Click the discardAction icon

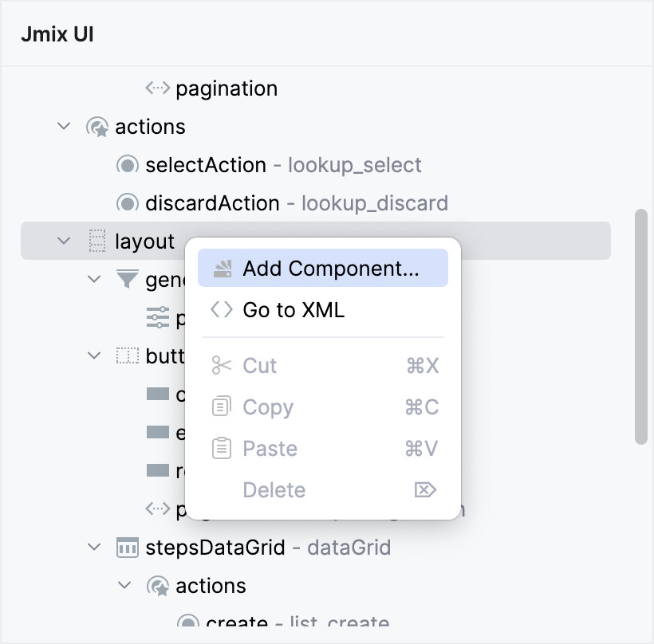(127, 202)
